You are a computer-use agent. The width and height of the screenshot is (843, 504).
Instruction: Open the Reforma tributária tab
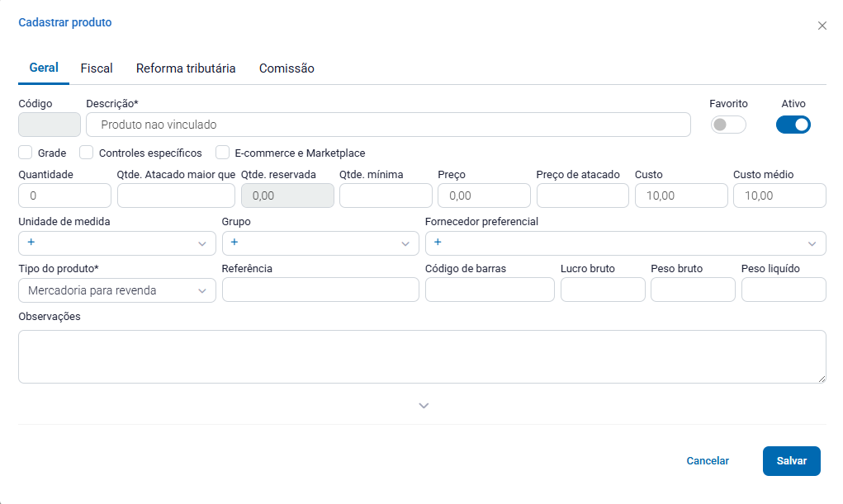186,68
